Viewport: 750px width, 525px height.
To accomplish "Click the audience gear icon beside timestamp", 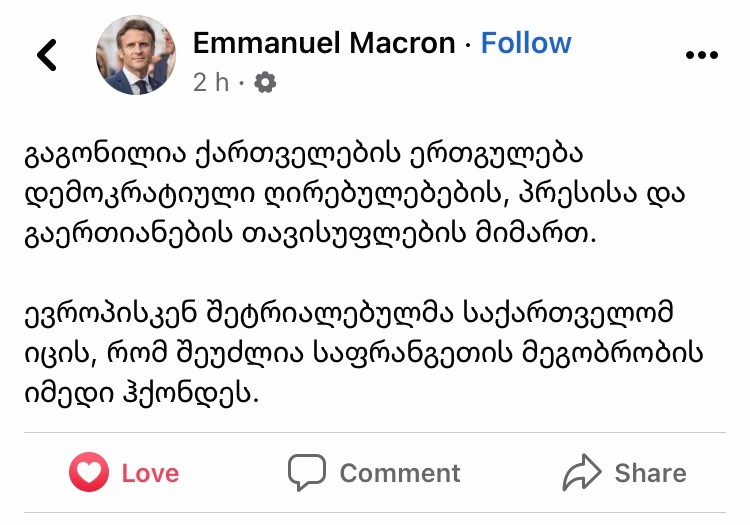I will 265,83.
